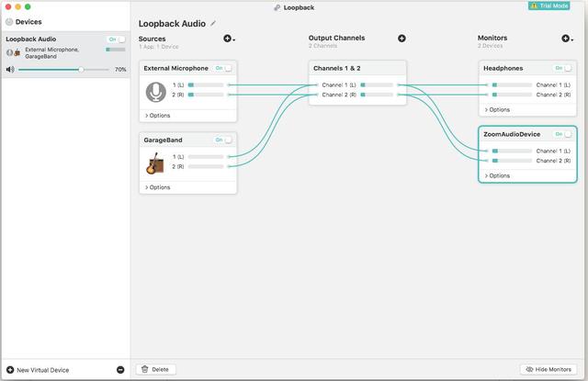Viewport: 588px width, 381px height.
Task: Click External Microphone 2 (R) channel label
Action: [177, 95]
